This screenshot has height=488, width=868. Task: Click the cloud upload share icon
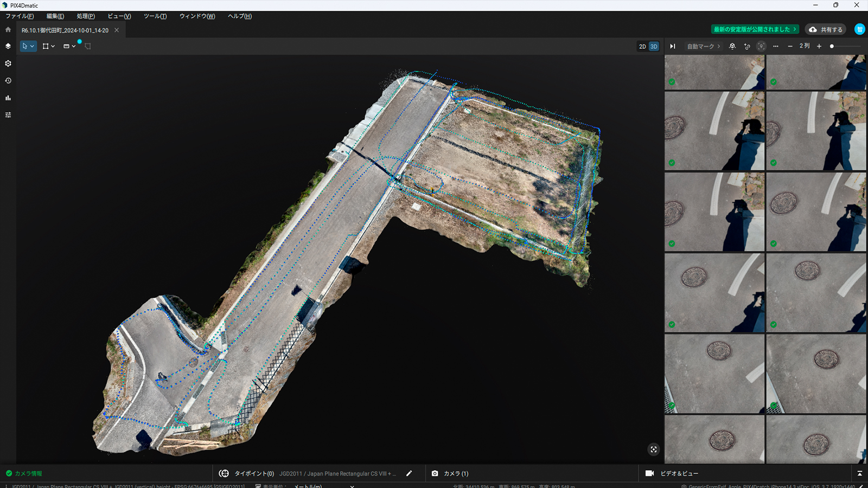[x=813, y=30]
